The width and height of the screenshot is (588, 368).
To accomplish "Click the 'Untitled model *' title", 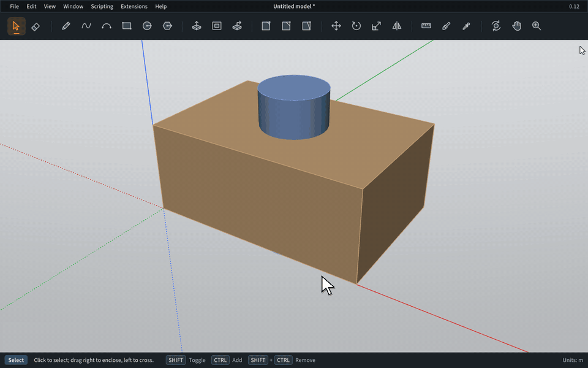I will 294,6.
